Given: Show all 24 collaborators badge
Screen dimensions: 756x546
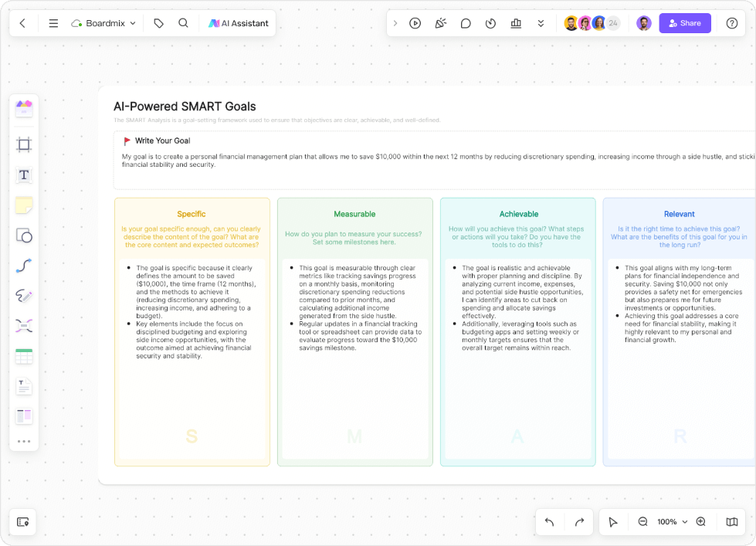Looking at the screenshot, I should tap(613, 23).
